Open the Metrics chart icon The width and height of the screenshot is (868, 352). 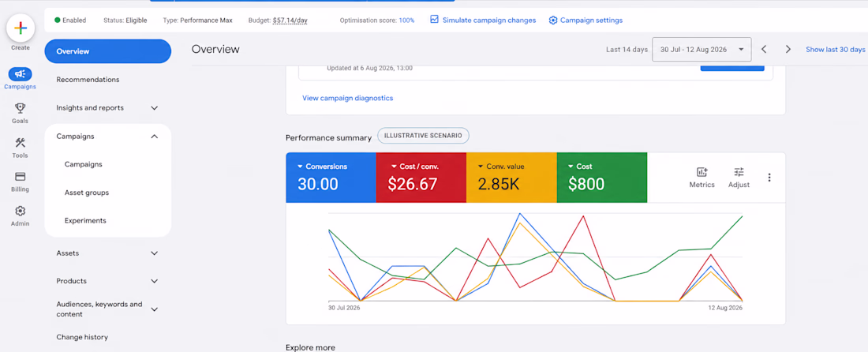[x=702, y=172]
